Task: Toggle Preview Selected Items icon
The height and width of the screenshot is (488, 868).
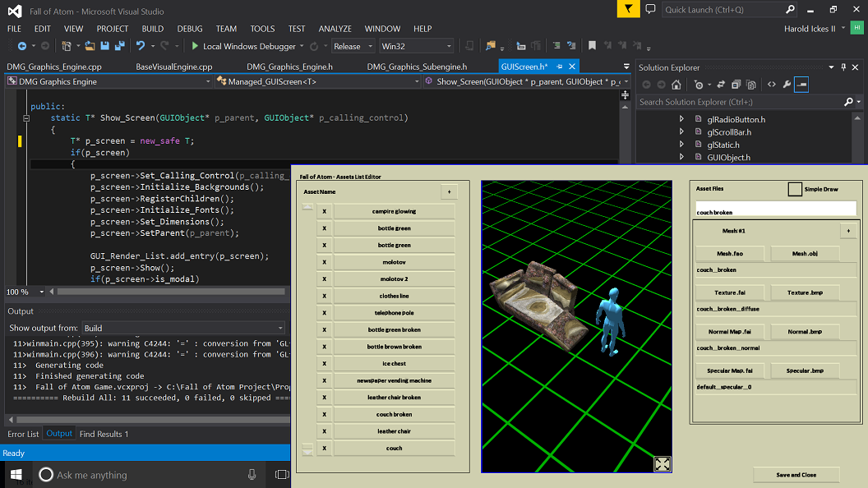Action: (x=801, y=85)
